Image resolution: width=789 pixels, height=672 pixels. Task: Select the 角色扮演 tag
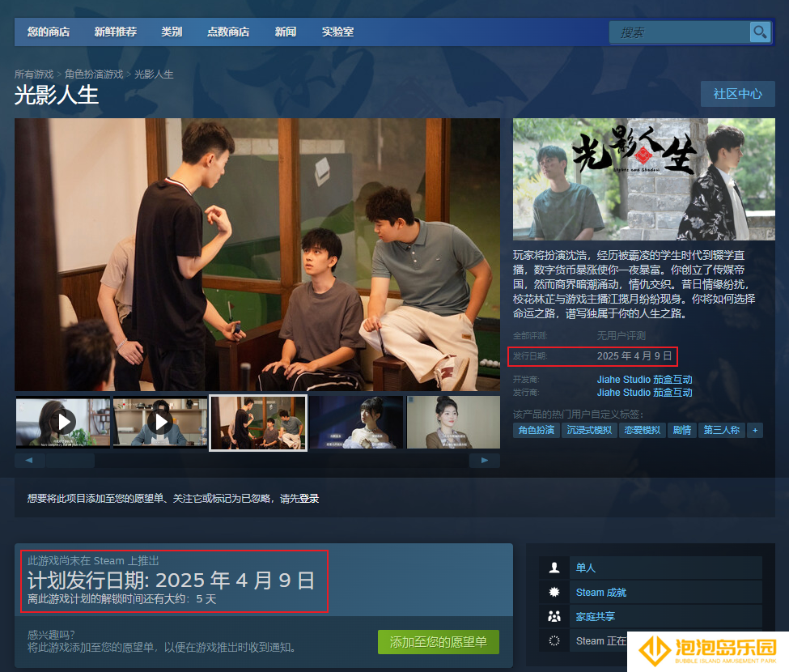tap(537, 431)
